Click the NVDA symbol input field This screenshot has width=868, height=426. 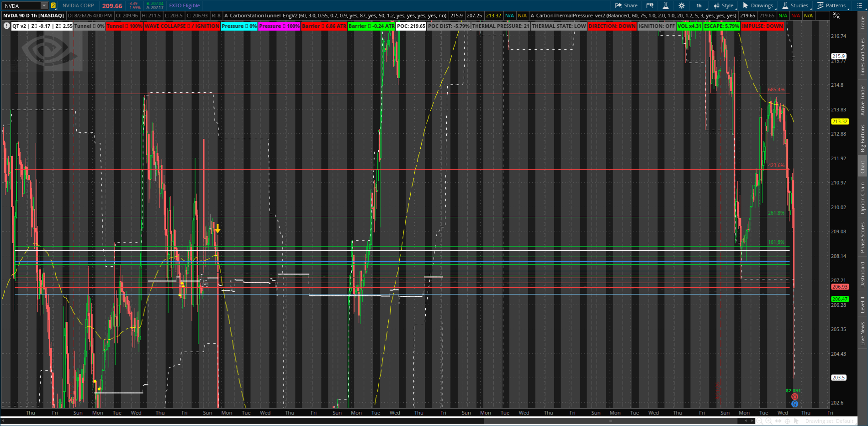point(21,5)
